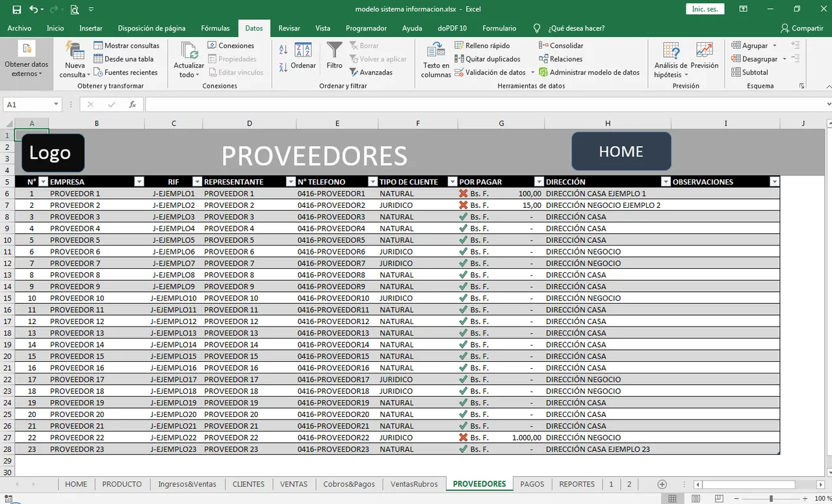Adjust the zoom slider in status bar
832x504 pixels.
771,499
